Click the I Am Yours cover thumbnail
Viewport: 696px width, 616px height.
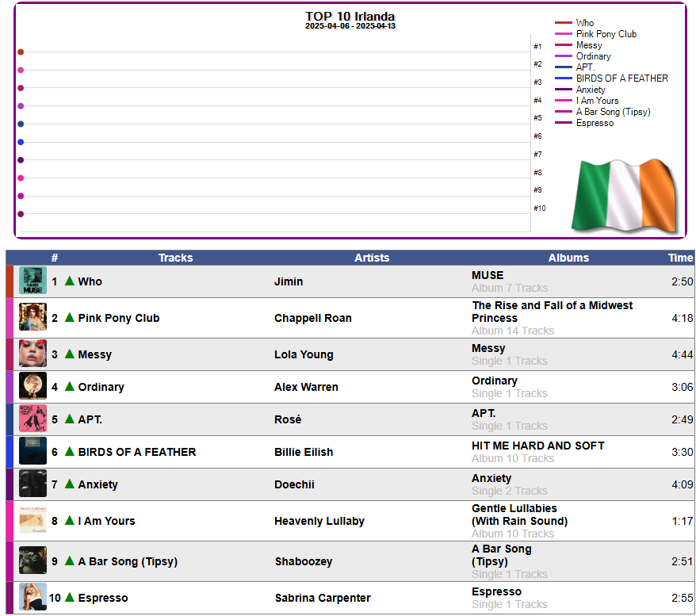click(33, 520)
